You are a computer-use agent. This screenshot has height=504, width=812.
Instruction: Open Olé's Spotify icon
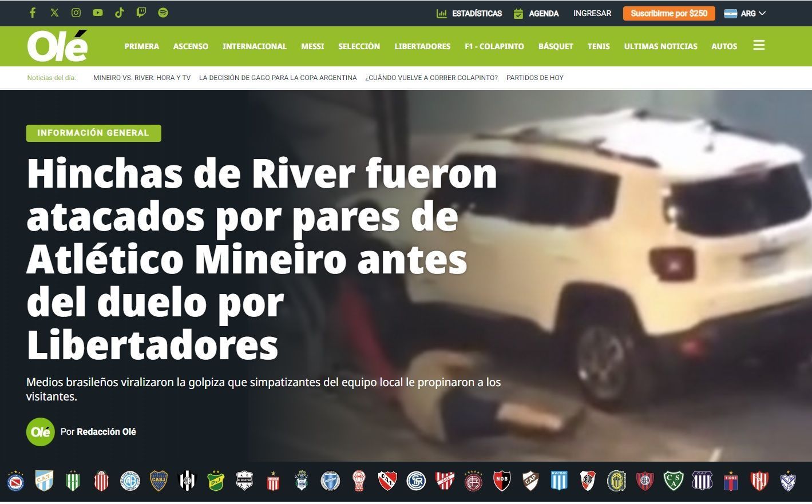coord(163,13)
